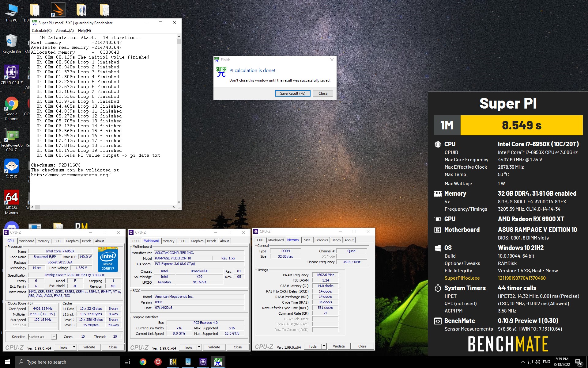Click Validate in CPU tab window
This screenshot has height=368, width=588.
click(x=89, y=347)
